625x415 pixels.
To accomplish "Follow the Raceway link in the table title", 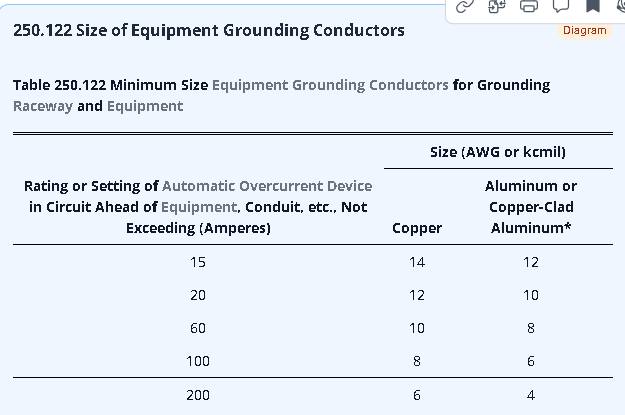I will (x=43, y=106).
